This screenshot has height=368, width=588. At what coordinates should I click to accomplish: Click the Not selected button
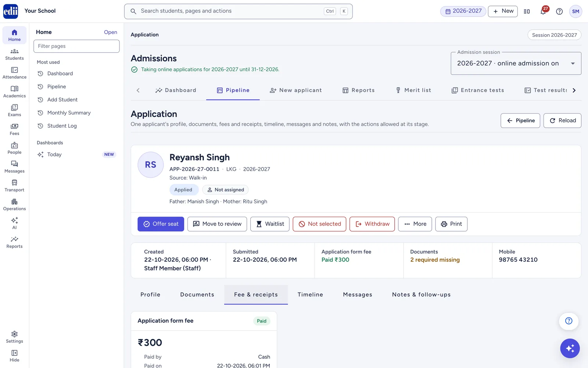319,224
